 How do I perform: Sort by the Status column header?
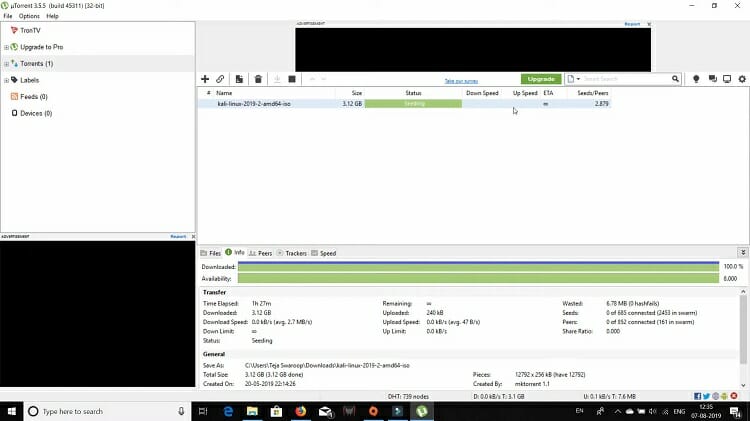click(413, 93)
